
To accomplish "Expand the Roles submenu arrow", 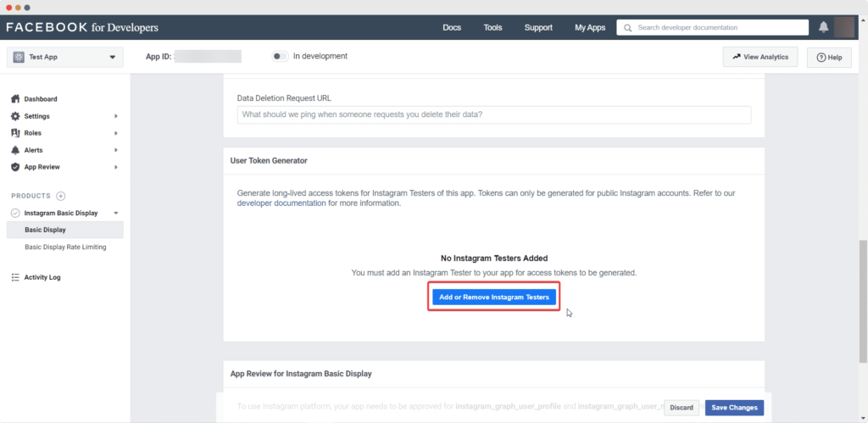I will point(116,133).
